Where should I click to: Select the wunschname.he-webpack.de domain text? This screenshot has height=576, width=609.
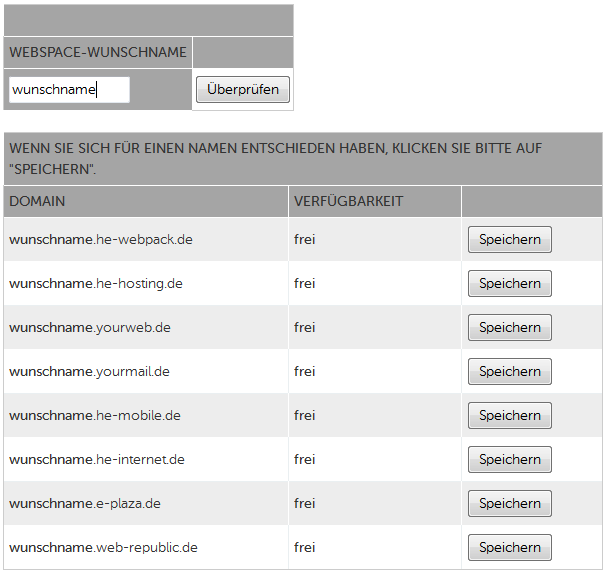[x=101, y=240]
